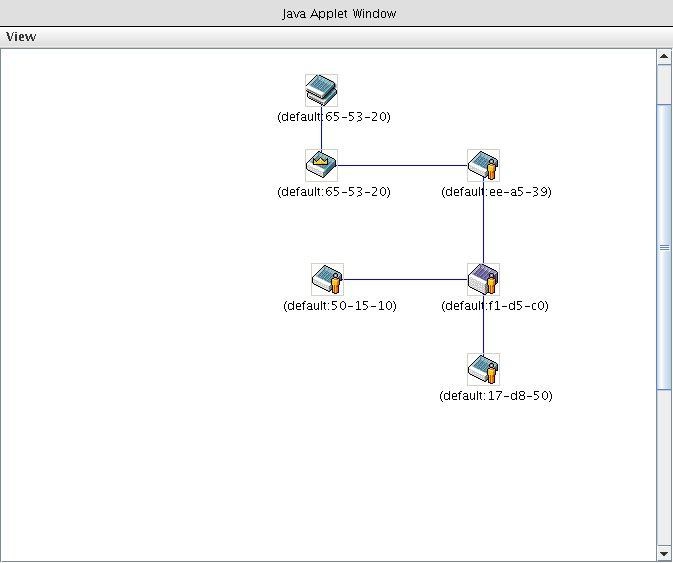673x563 pixels.
Task: Click the vertical scrollbar up arrow
Action: point(664,56)
